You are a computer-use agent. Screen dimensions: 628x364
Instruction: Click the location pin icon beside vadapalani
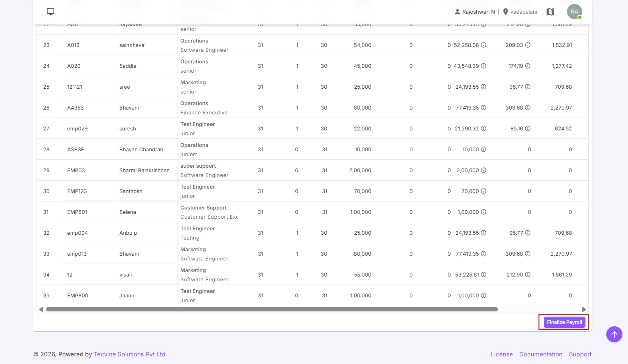click(x=506, y=12)
